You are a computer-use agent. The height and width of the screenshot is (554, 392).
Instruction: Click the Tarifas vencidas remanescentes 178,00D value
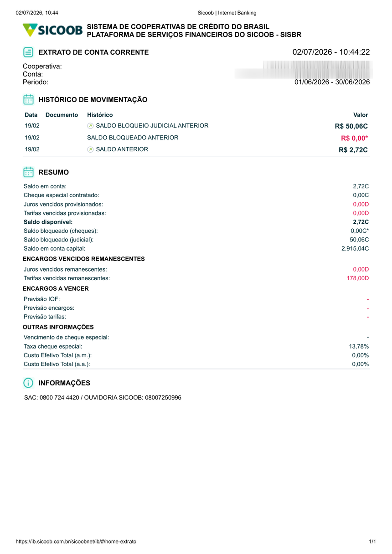coord(358,278)
